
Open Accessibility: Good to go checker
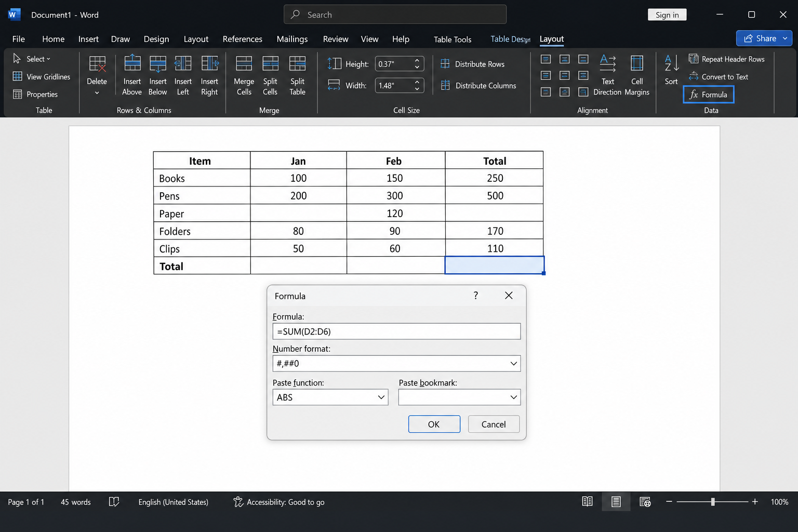click(x=279, y=502)
